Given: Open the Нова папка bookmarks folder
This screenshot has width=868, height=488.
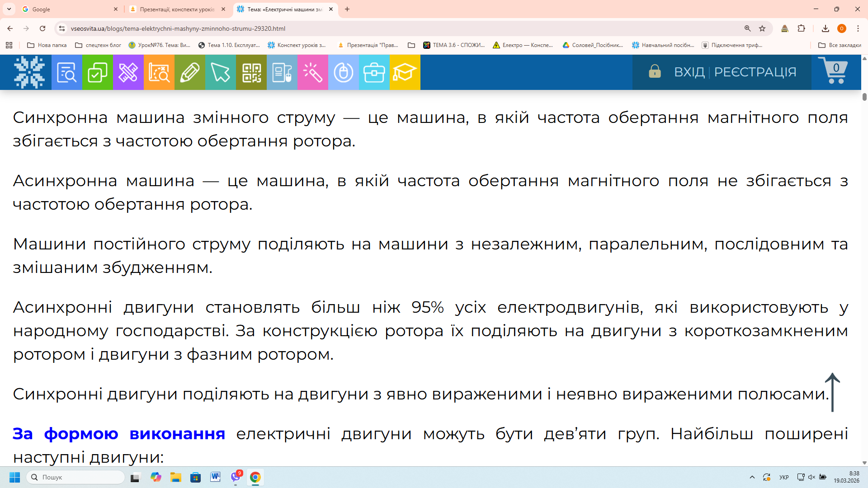Looking at the screenshot, I should click(x=47, y=45).
